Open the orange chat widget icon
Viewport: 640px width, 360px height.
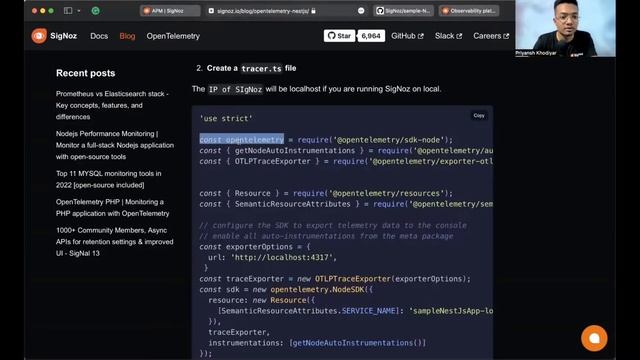point(594,338)
